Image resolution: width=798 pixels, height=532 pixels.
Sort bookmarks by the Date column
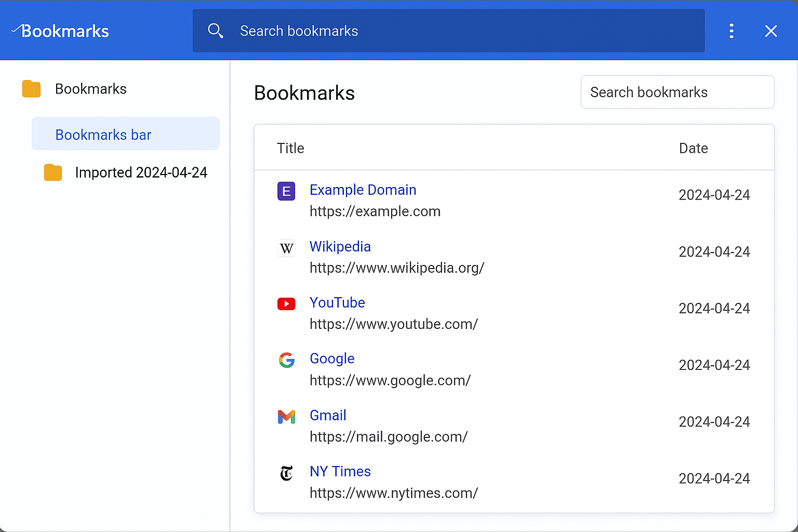693,148
